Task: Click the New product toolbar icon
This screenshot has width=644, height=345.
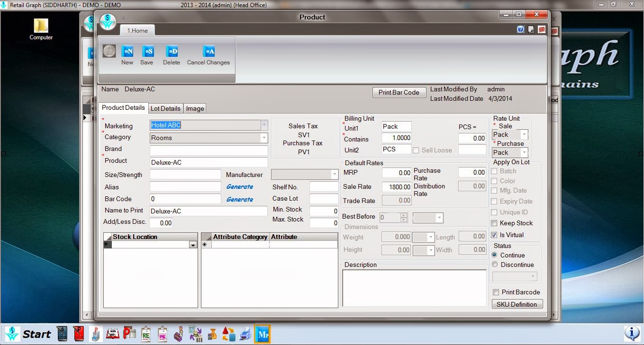Action: click(127, 52)
